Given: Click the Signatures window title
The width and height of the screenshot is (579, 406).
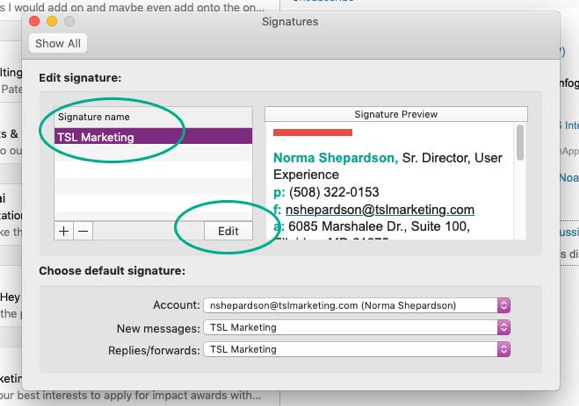Looking at the screenshot, I should point(290,22).
